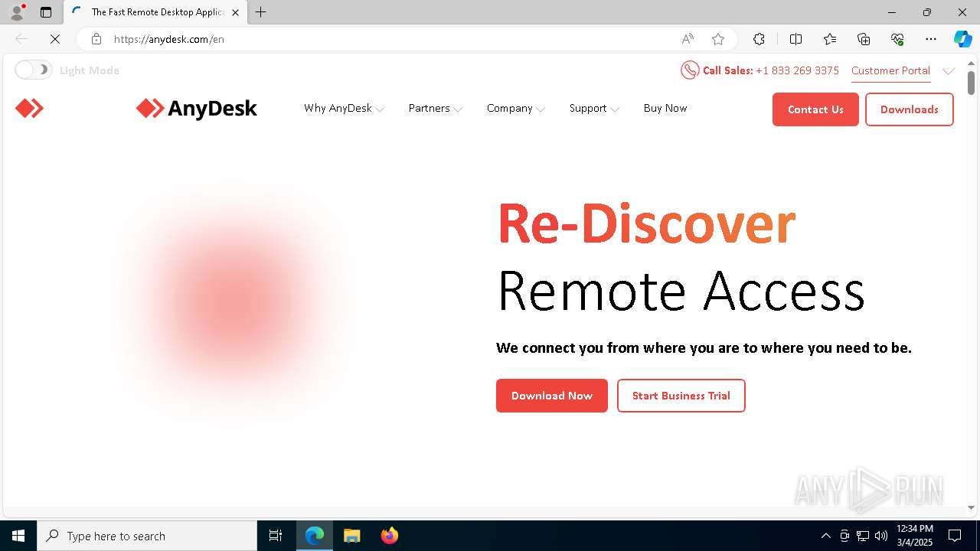Open the Customer Portal link
This screenshot has width=980, height=551.
click(890, 70)
